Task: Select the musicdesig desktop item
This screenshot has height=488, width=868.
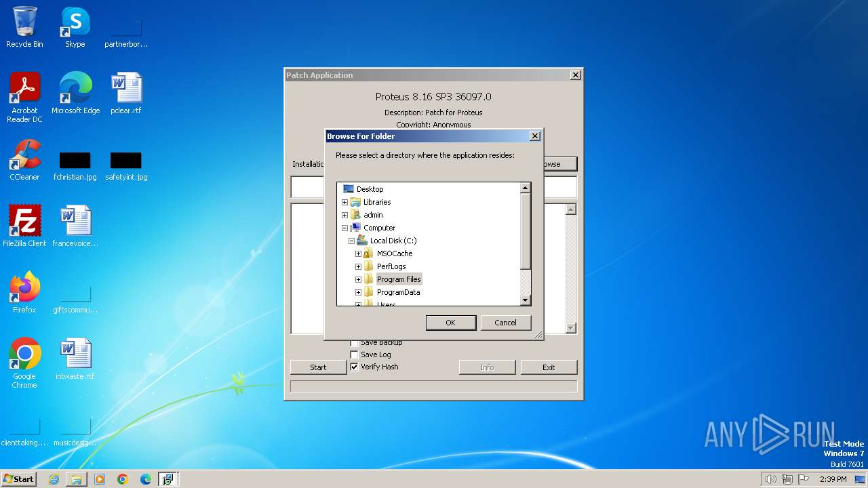Action: point(75,432)
